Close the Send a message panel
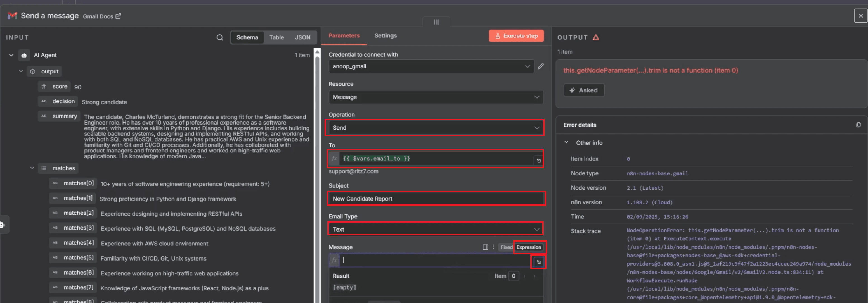 [x=860, y=15]
